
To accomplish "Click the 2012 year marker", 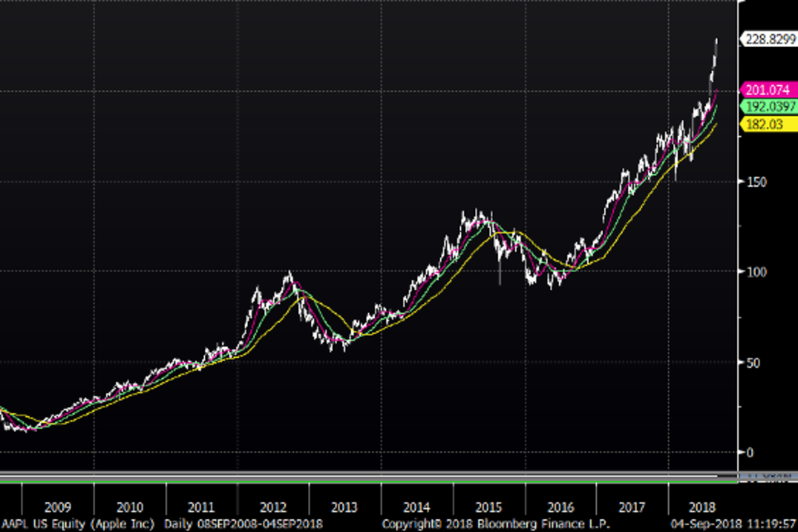I will point(273,506).
